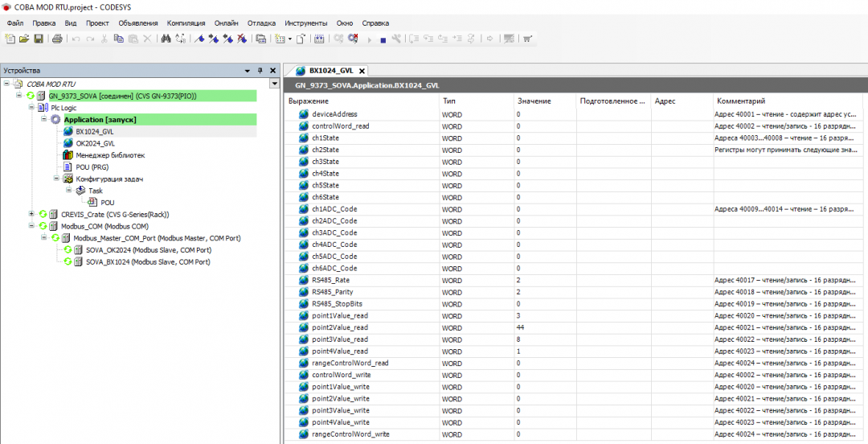This screenshot has height=444, width=868.
Task: Click the Значение column header
Action: [x=534, y=101]
